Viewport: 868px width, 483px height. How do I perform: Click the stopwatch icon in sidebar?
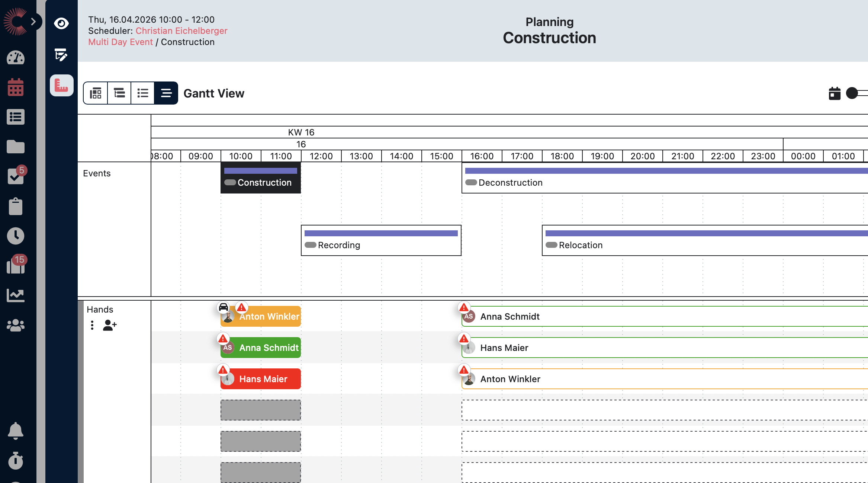[x=16, y=461]
